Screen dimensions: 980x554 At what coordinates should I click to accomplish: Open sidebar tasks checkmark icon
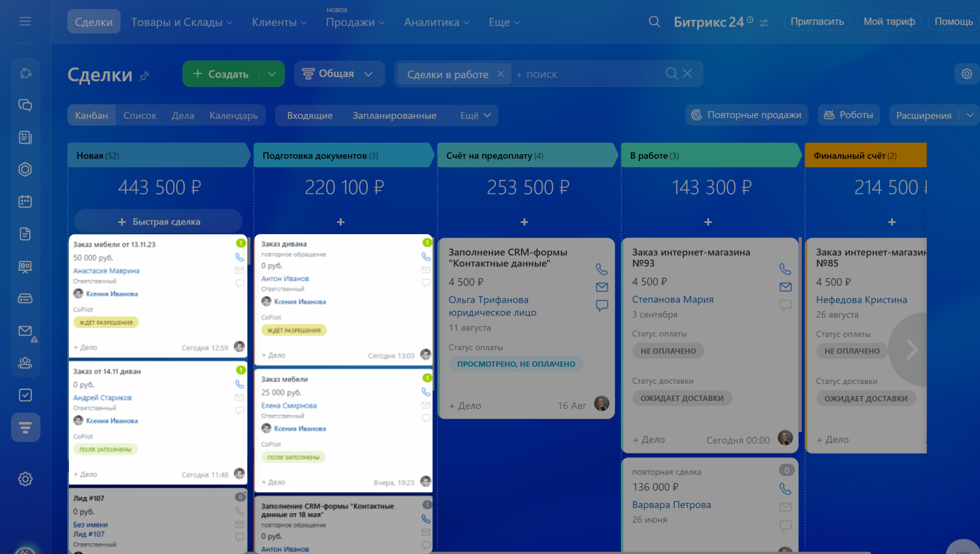(x=25, y=395)
